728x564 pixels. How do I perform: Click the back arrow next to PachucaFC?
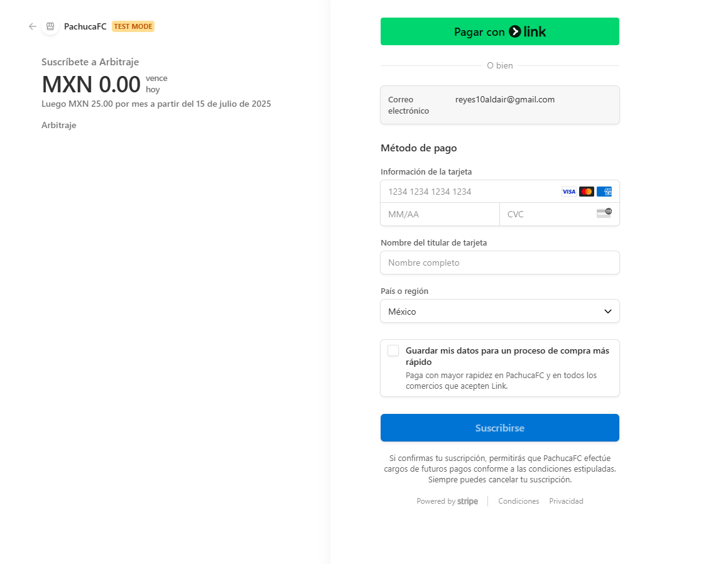coord(33,26)
